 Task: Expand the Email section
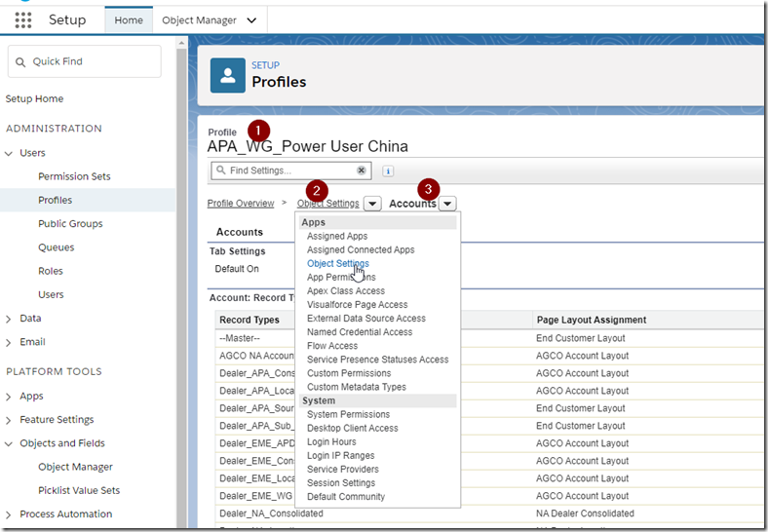pos(9,342)
